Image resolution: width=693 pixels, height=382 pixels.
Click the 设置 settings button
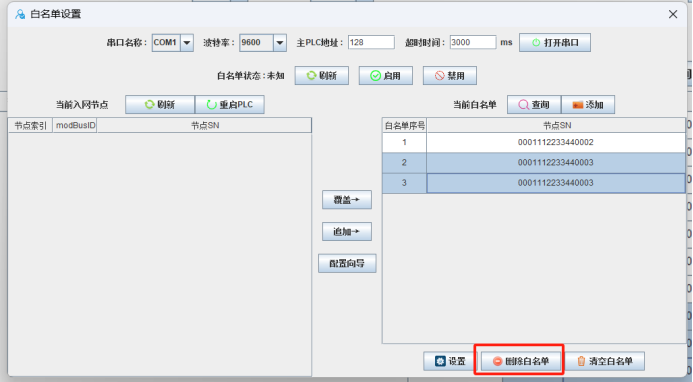450,361
